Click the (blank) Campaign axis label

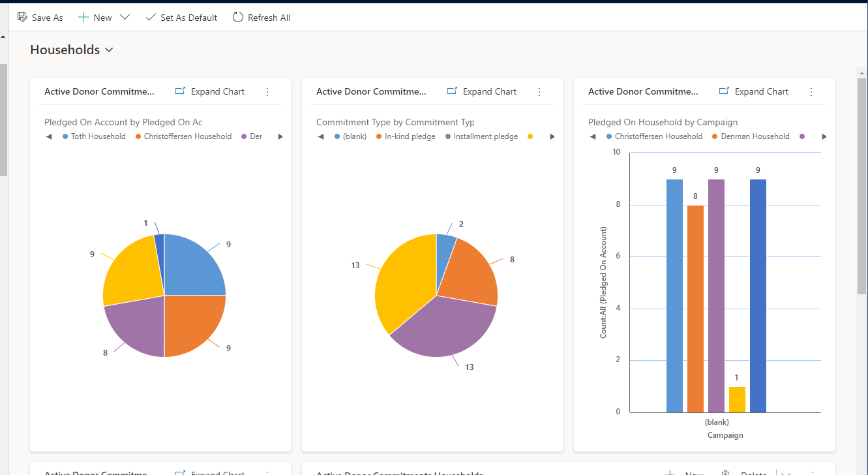click(x=716, y=422)
